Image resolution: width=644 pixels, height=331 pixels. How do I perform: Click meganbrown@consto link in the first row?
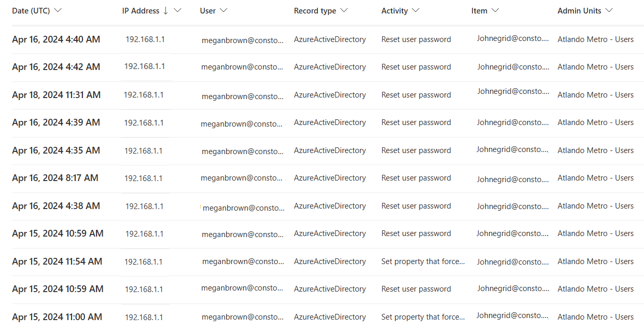(x=243, y=40)
